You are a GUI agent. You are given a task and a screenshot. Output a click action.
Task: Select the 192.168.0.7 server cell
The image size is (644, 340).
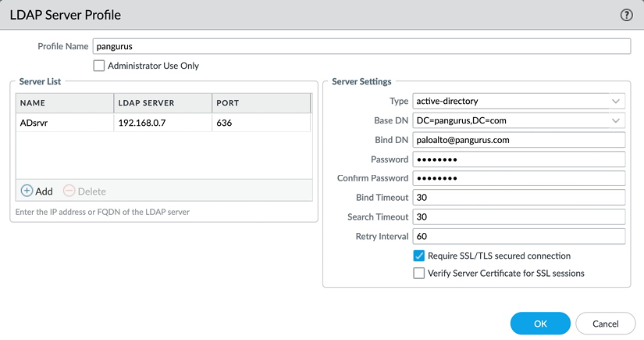pos(162,123)
